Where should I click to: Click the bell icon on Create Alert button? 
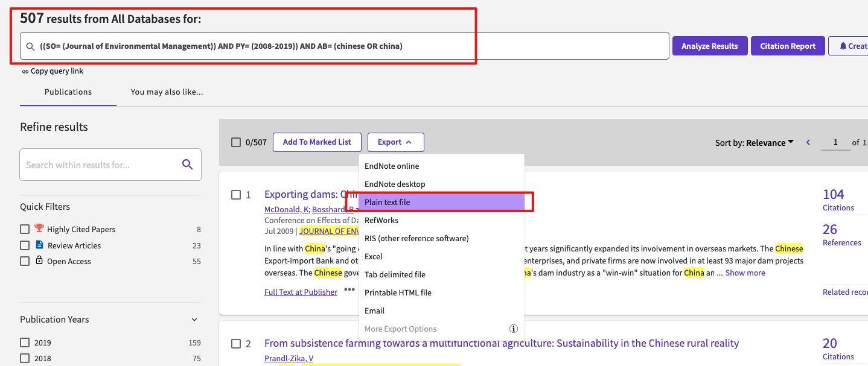click(x=843, y=46)
